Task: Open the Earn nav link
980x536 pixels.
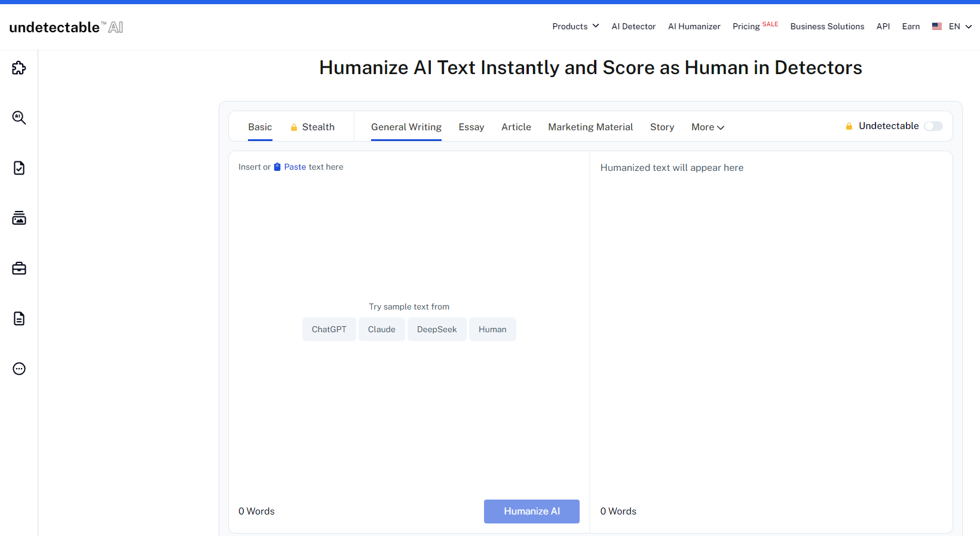Action: [911, 26]
